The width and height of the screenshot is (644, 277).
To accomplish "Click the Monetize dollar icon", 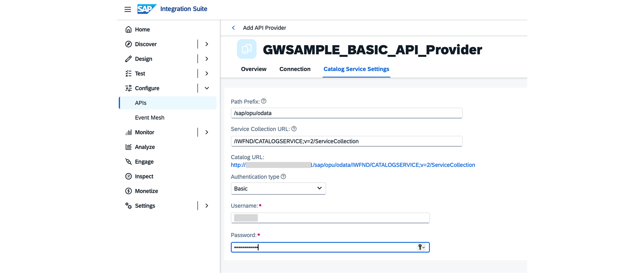I will (128, 191).
